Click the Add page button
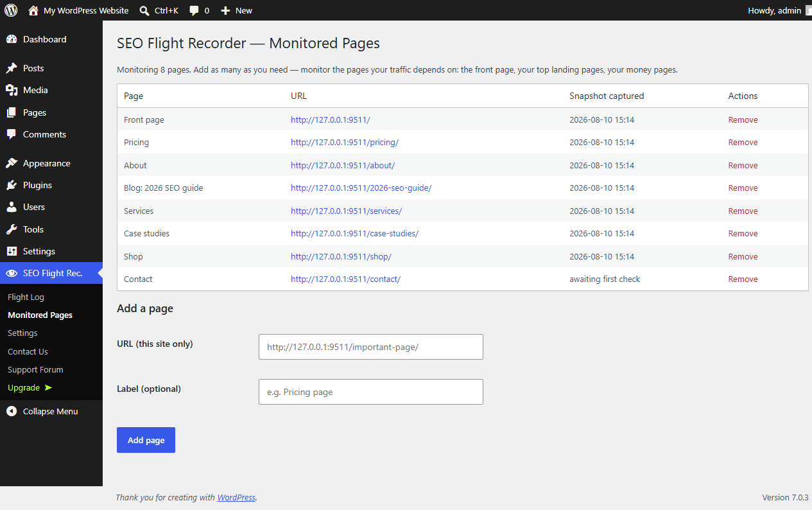 [146, 440]
